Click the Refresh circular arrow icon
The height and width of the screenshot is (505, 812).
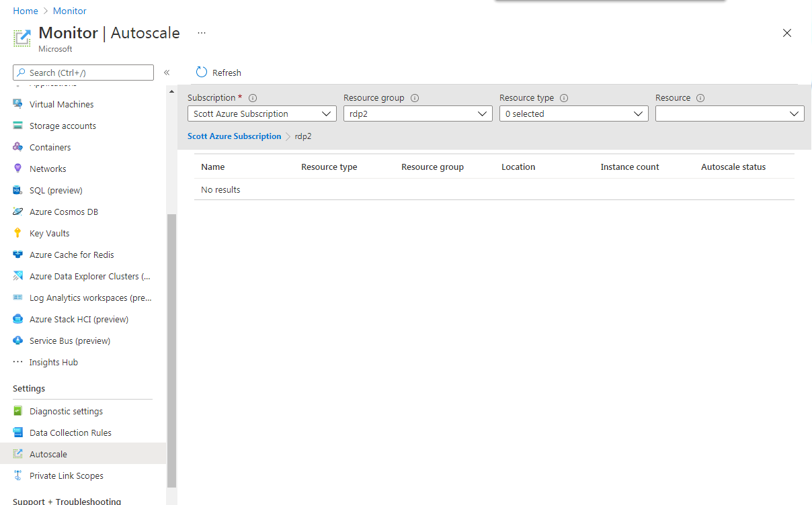202,73
